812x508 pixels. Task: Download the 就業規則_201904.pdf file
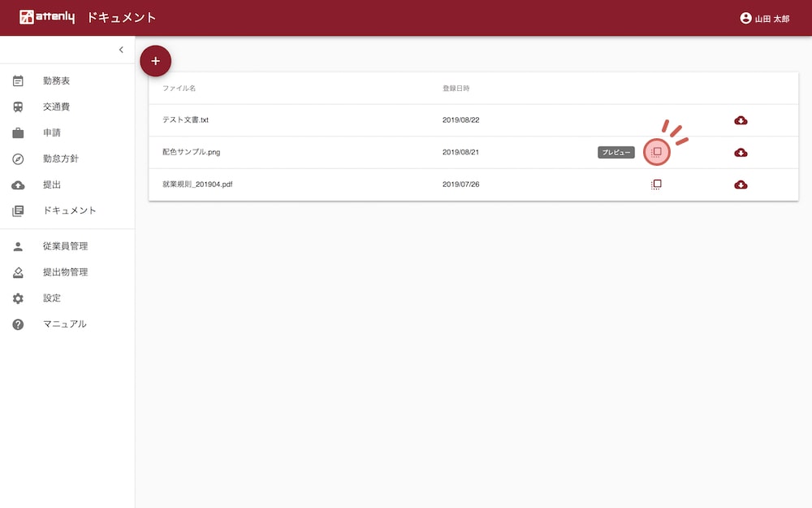pos(741,185)
